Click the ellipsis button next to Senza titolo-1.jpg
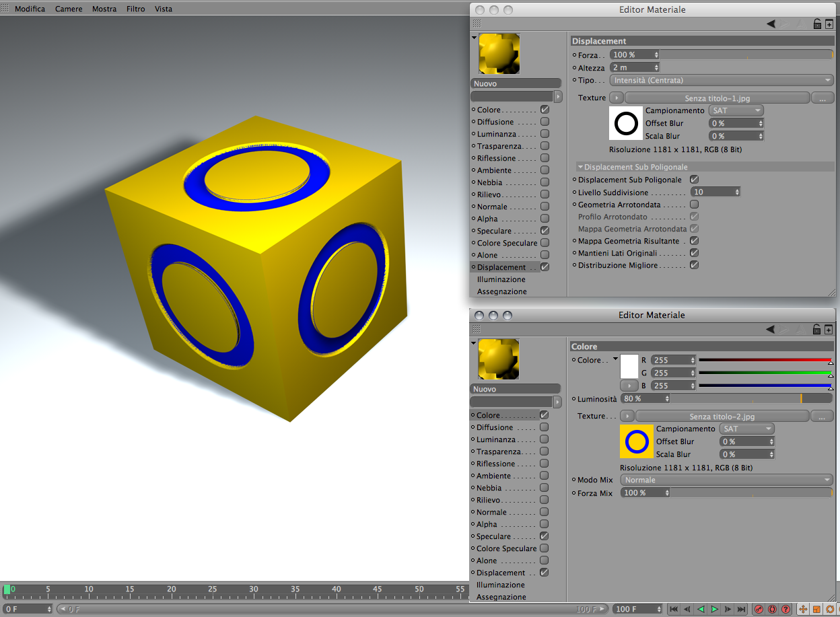840x617 pixels. coord(823,98)
